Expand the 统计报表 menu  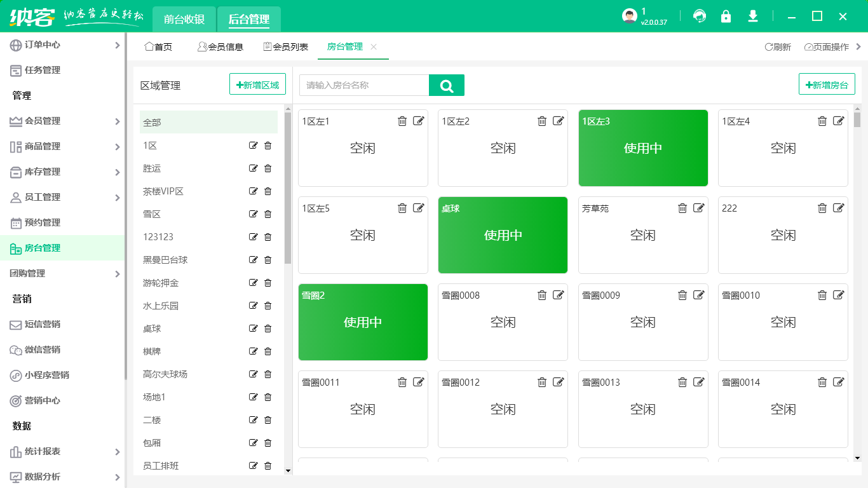tap(117, 452)
